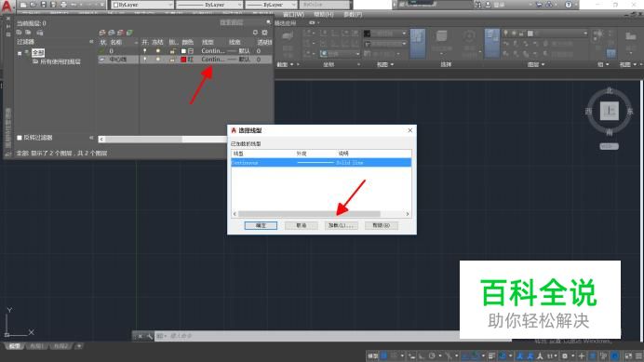Click the Open file icon in quick access toolbar
644x362 pixels.
pos(34,5)
